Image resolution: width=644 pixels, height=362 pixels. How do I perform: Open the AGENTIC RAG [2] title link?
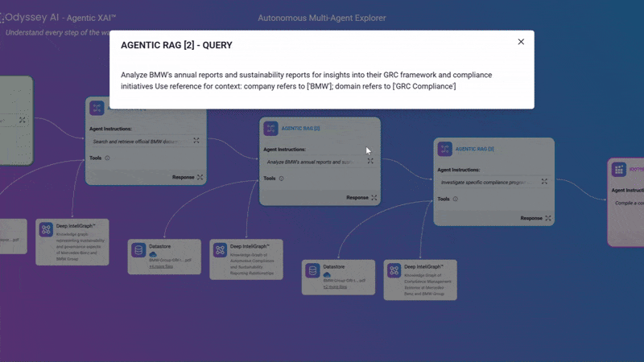coord(300,129)
